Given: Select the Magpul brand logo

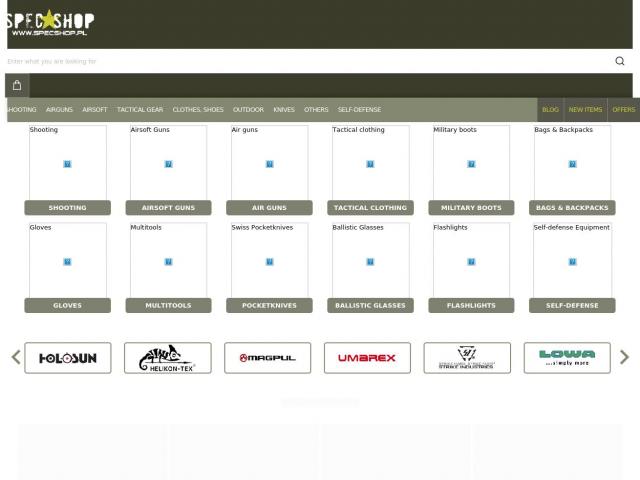Looking at the screenshot, I should (267, 358).
